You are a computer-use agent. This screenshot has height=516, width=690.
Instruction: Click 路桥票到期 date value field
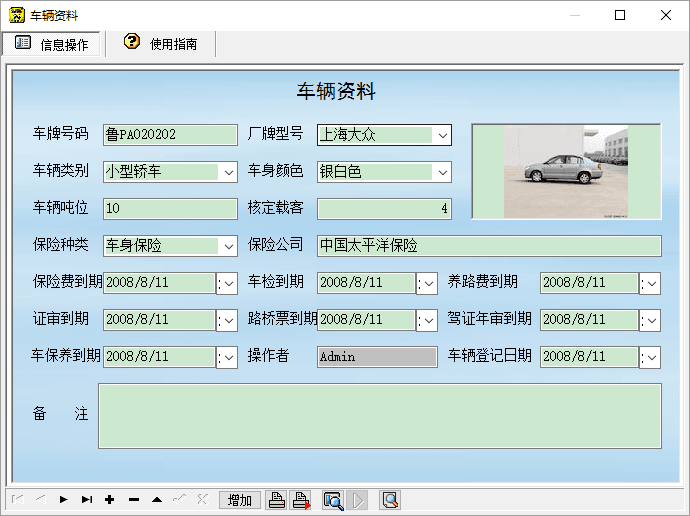pyautogui.click(x=366, y=320)
